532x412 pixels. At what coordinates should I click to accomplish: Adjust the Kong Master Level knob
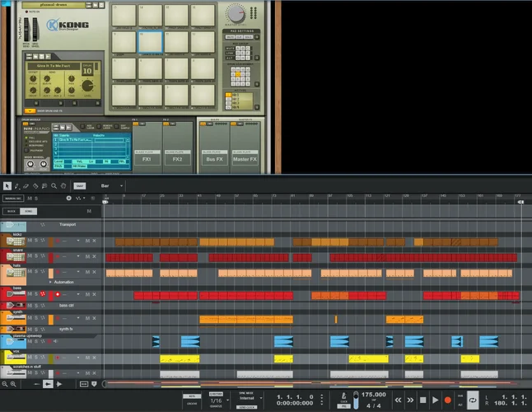click(236, 14)
